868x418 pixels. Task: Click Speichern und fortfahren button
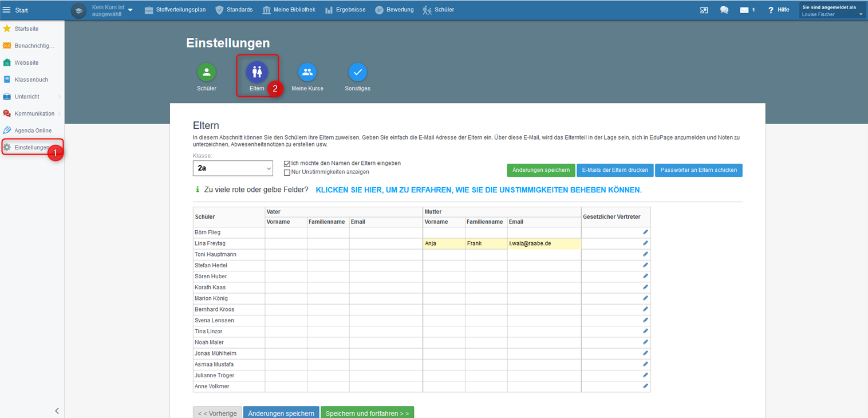(367, 413)
